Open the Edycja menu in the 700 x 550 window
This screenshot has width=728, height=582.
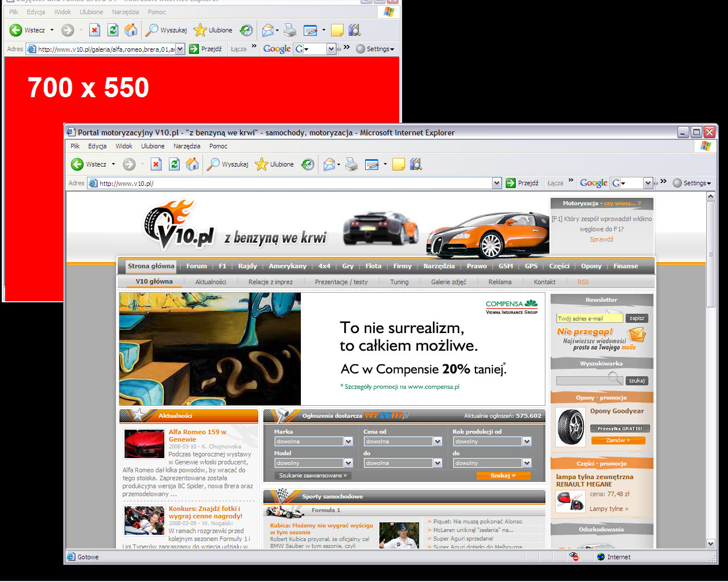pos(36,12)
